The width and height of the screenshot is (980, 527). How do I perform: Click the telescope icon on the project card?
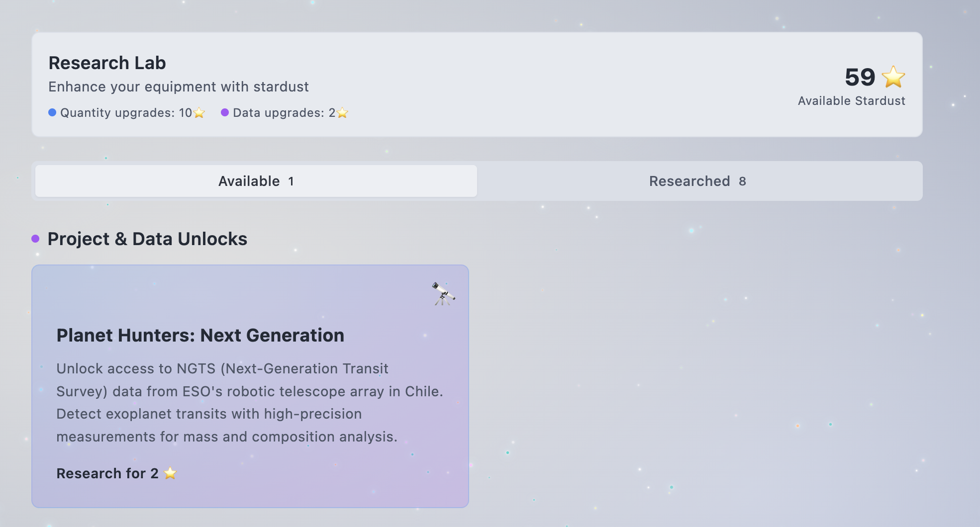click(x=443, y=294)
